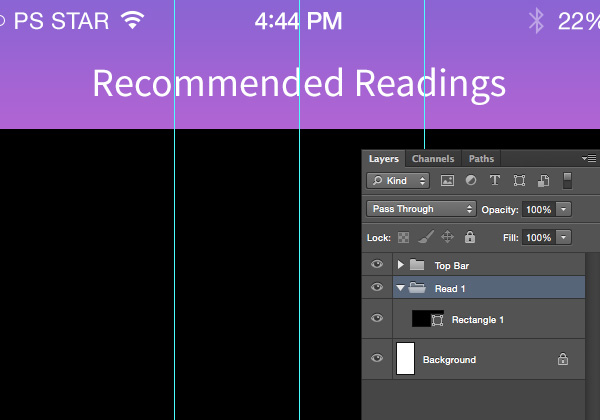This screenshot has height=420, width=600.
Task: Filter layers by adjustment layer icon
Action: [471, 180]
